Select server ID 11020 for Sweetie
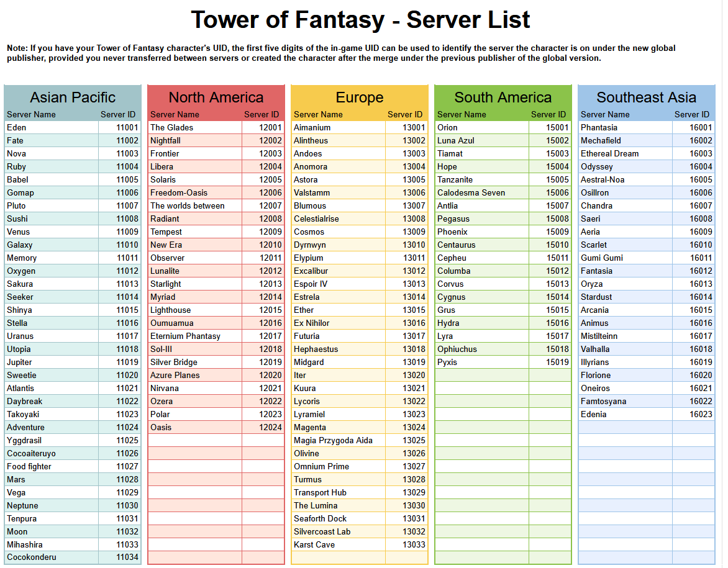This screenshot has height=568, width=728. [x=127, y=375]
